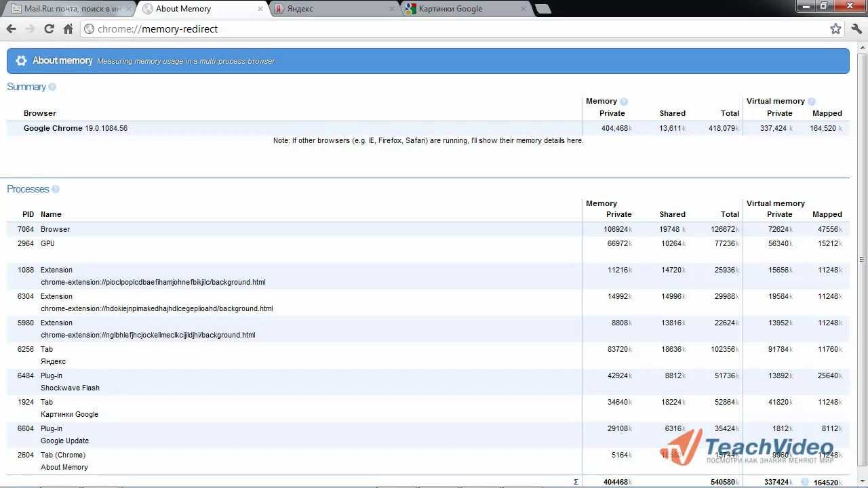
Task: Click the vertical scrollbar on the right
Action: pos(862,260)
